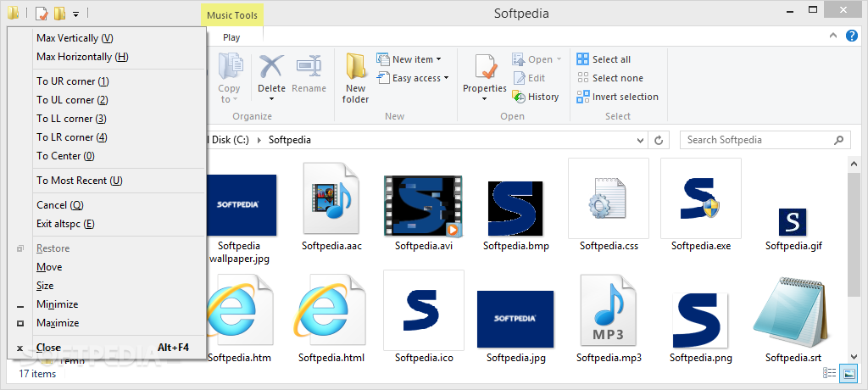Click the search magnifier icon

839,140
